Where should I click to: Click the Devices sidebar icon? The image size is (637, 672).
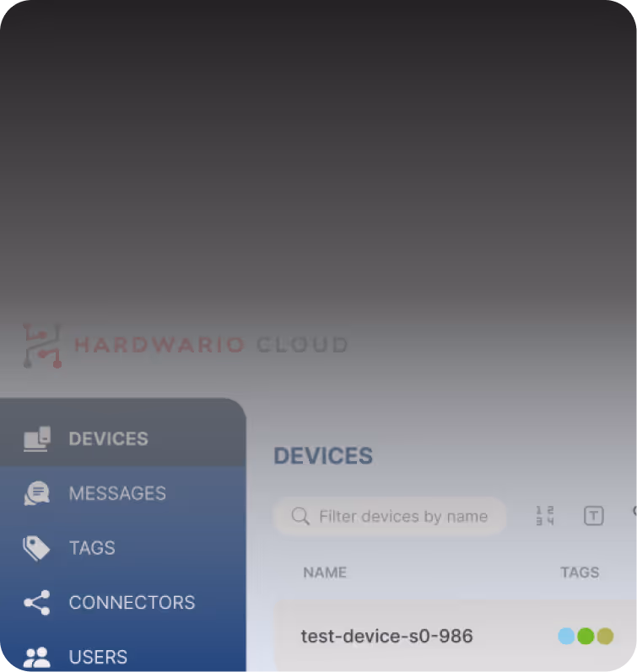pyautogui.click(x=37, y=438)
